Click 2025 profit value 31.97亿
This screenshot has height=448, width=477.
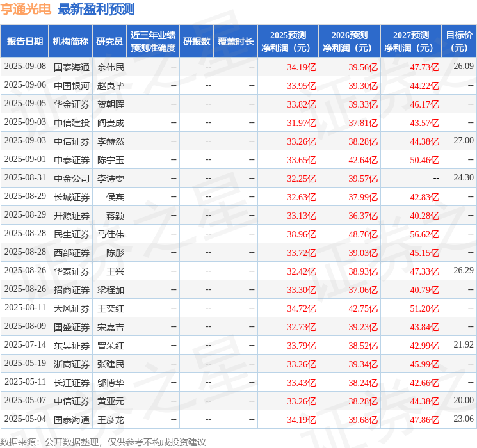click(302, 123)
